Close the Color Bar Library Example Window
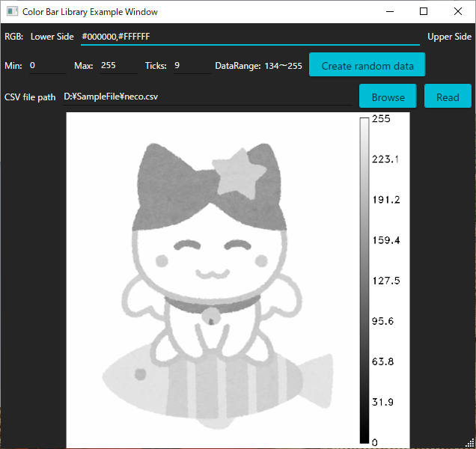This screenshot has width=476, height=449. (458, 11)
